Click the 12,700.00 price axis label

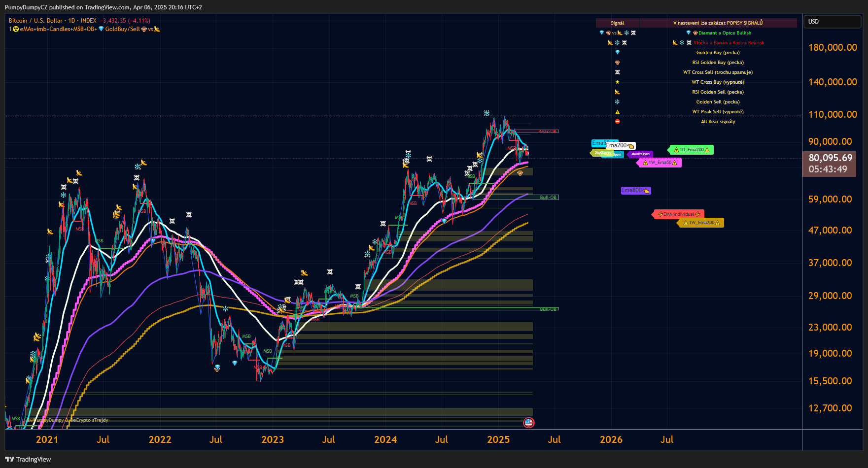coord(830,408)
